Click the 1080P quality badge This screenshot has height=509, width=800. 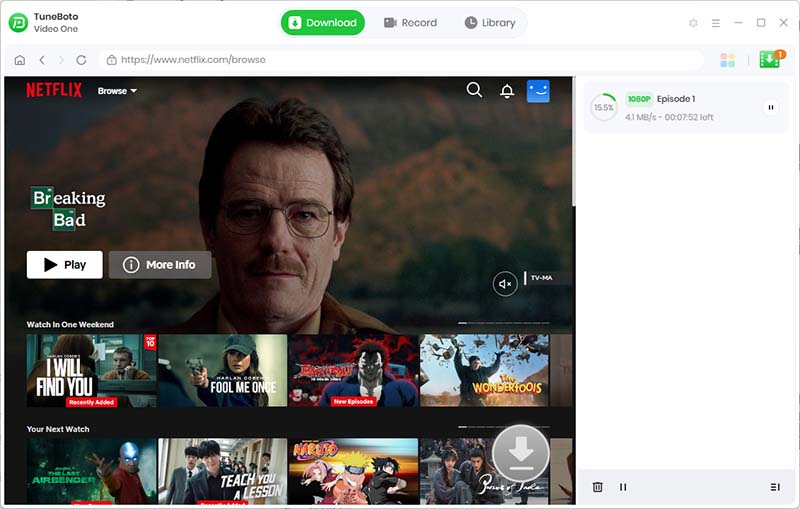coord(639,99)
